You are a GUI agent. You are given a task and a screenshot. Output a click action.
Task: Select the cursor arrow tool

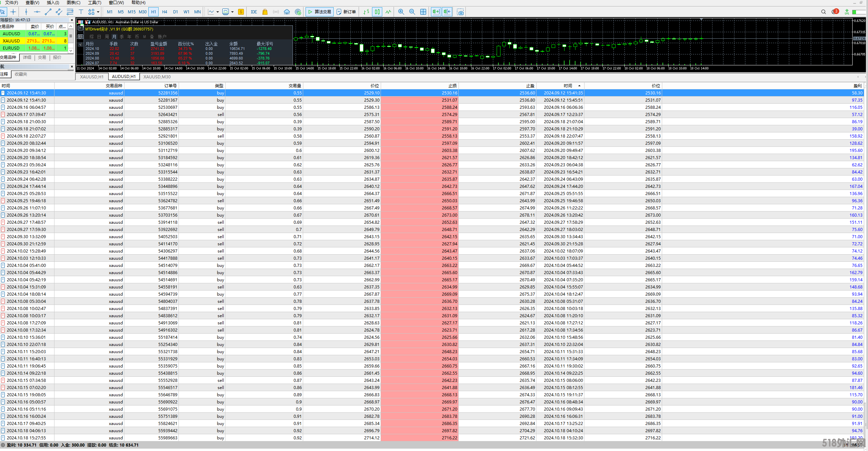tap(3, 12)
